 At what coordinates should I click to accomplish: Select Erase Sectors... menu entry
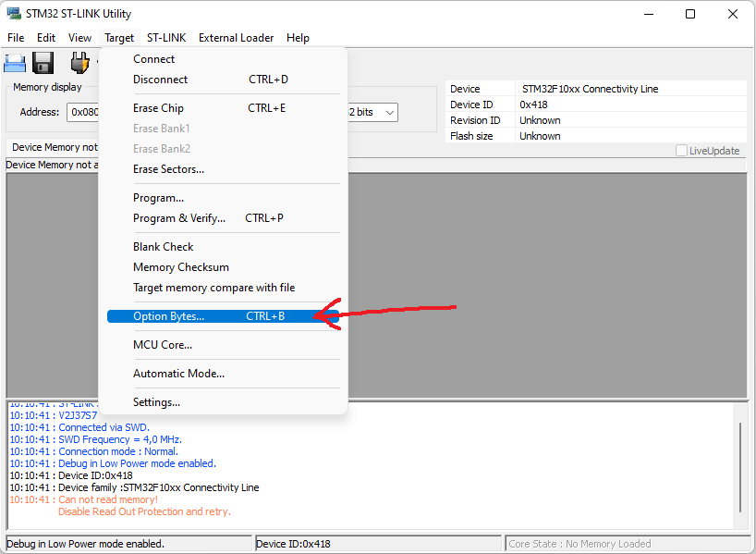(x=224, y=169)
